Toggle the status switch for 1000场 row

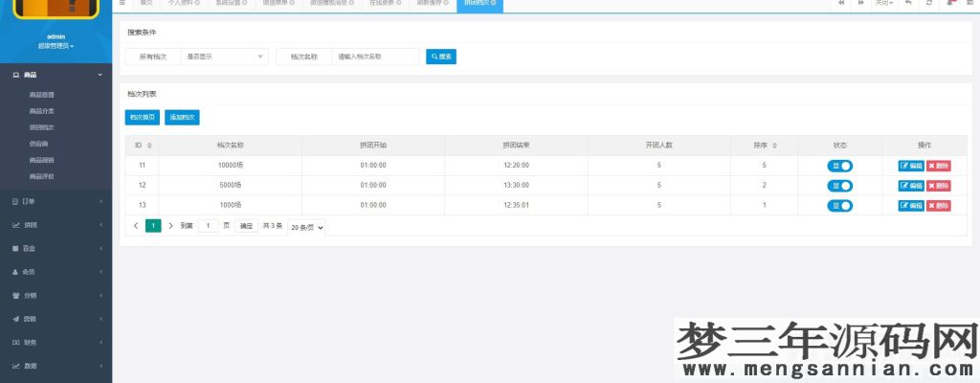pos(839,205)
